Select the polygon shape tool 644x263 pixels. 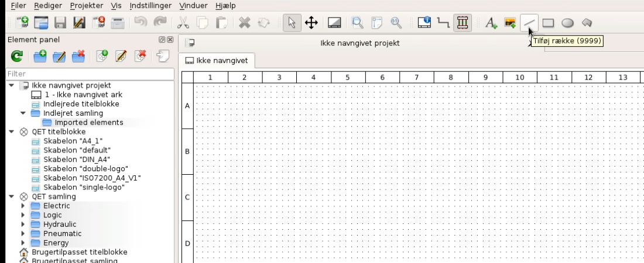coord(587,23)
